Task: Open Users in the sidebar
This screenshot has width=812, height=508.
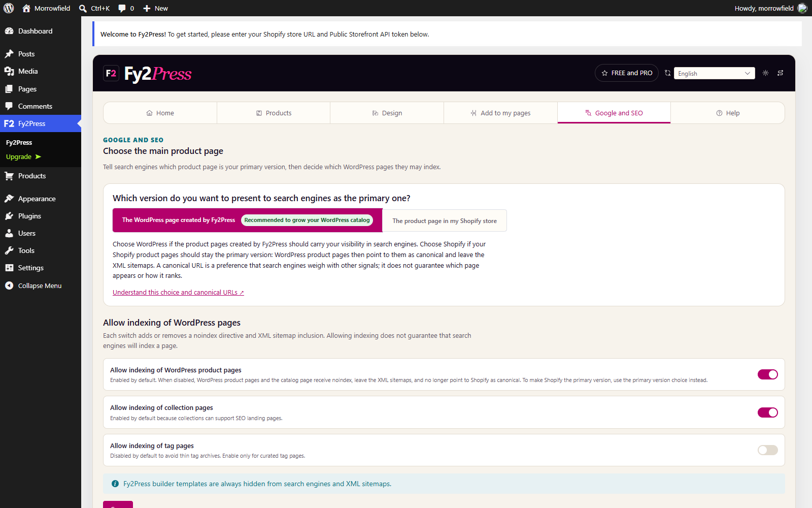Action: pos(41,233)
